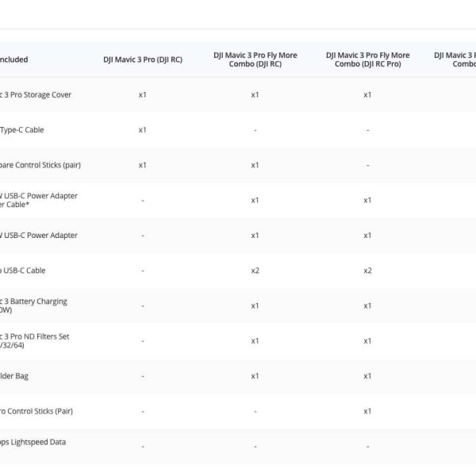Click the Shoulder Bag row label
Image resolution: width=476 pixels, height=476 pixels.
tap(14, 376)
